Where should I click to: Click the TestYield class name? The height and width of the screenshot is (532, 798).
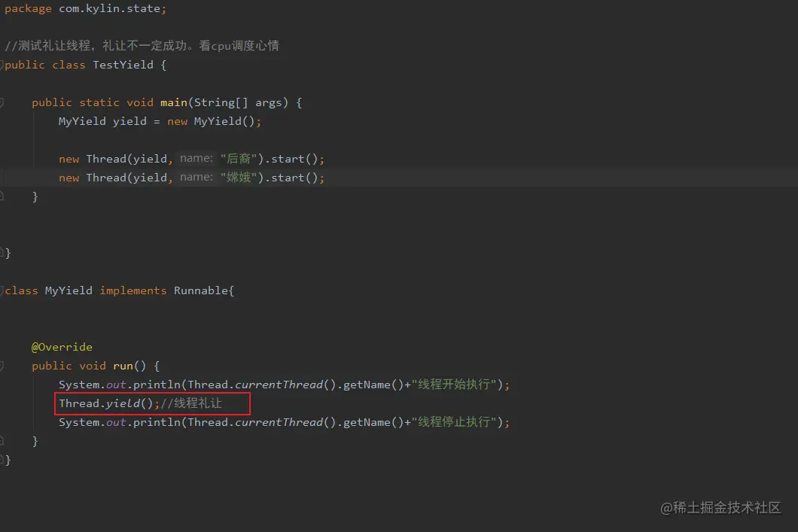click(x=123, y=65)
